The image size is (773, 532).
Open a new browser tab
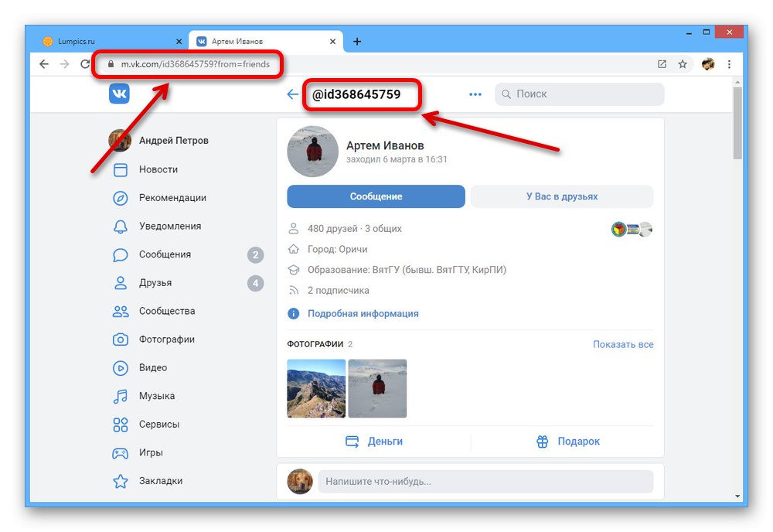tap(357, 42)
